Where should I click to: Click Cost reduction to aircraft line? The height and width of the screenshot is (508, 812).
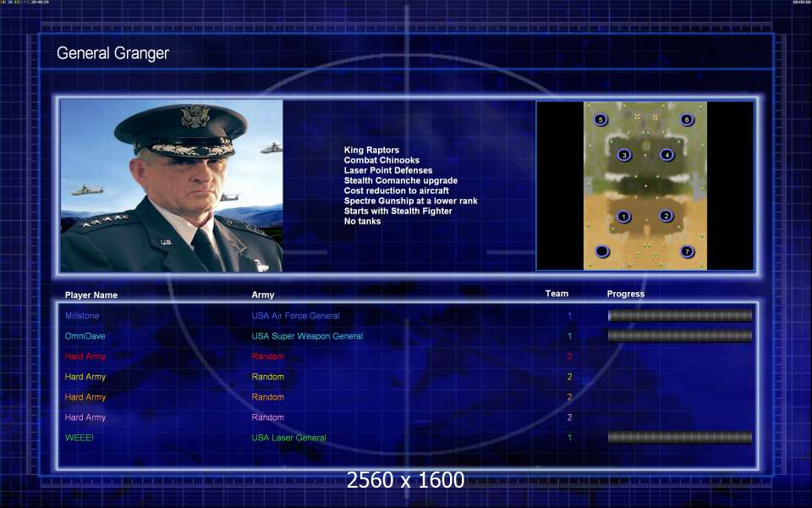396,190
